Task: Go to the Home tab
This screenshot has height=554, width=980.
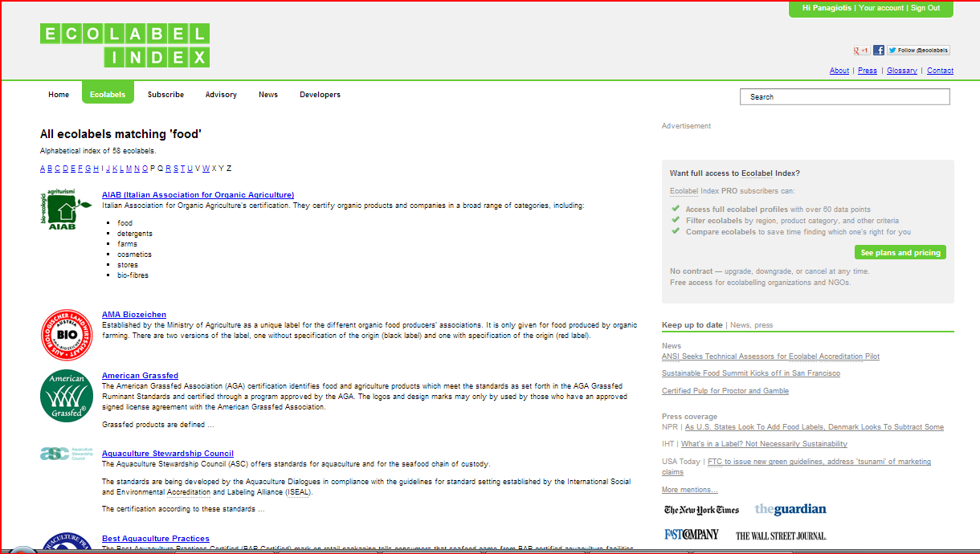Action: (59, 95)
